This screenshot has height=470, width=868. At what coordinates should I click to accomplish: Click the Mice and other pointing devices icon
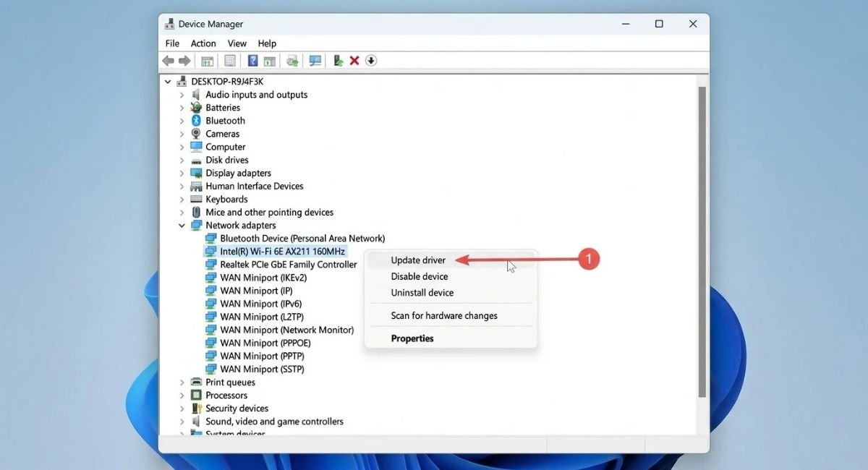coord(196,212)
